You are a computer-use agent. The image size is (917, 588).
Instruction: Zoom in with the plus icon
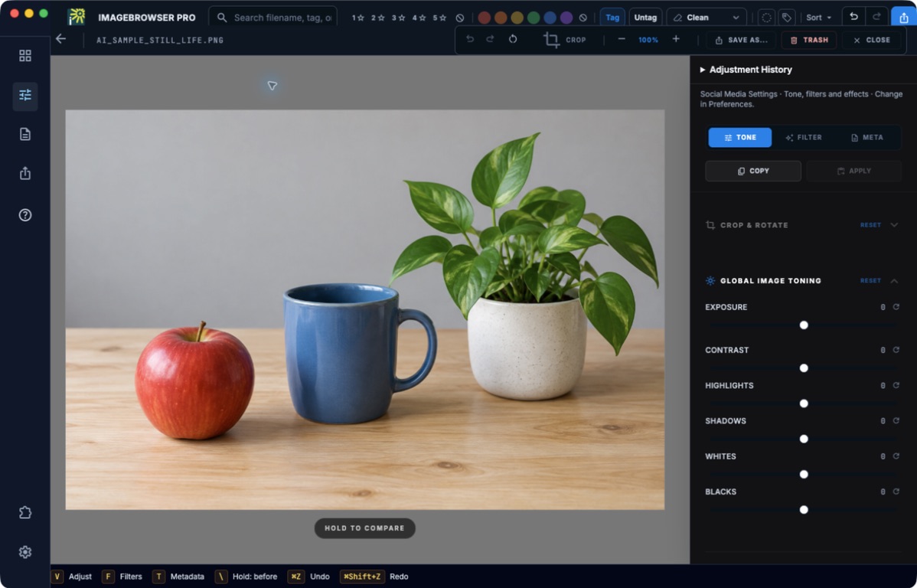point(676,39)
